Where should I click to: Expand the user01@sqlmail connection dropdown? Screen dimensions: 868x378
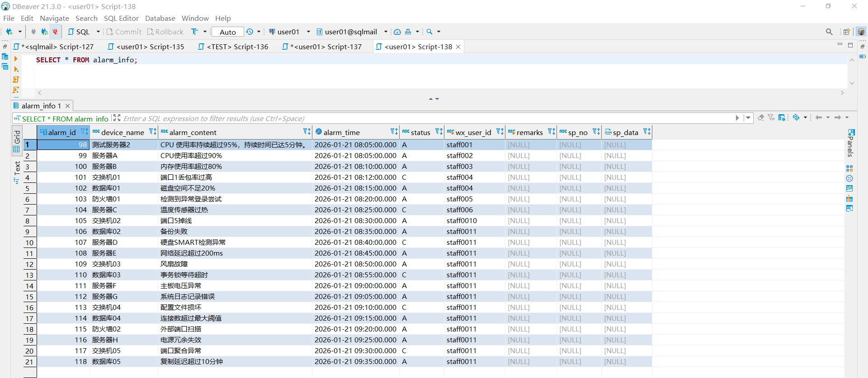coord(351,32)
